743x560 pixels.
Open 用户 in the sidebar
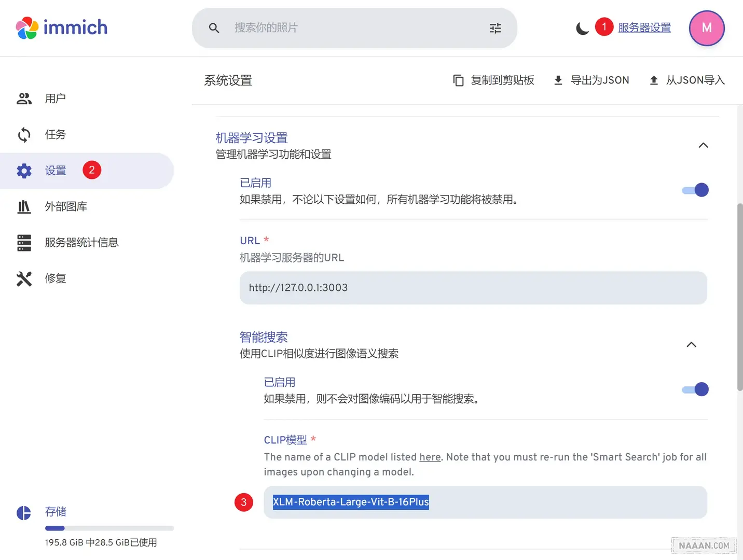(x=55, y=99)
